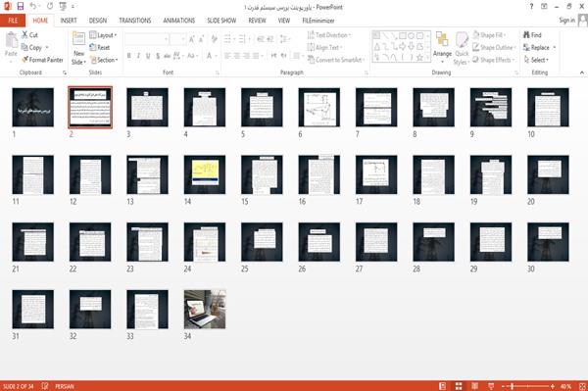This screenshot has height=391, width=588.
Task: Switch to the FILEminimizer tab
Action: pos(318,21)
